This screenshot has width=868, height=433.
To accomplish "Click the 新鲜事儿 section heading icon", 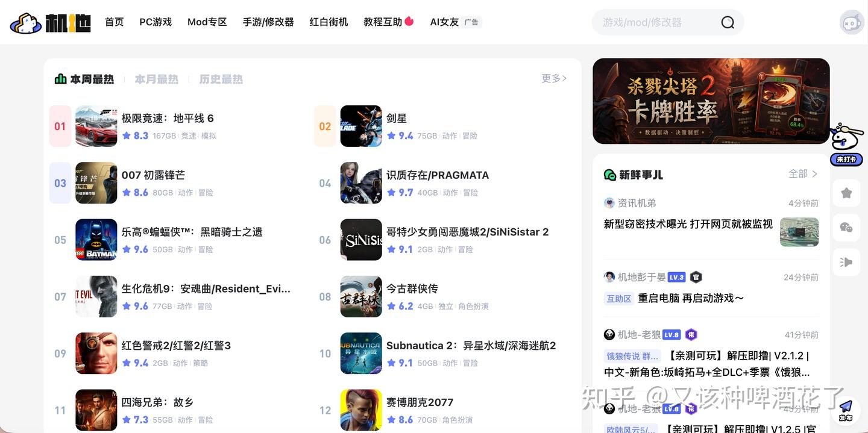I will tap(609, 175).
